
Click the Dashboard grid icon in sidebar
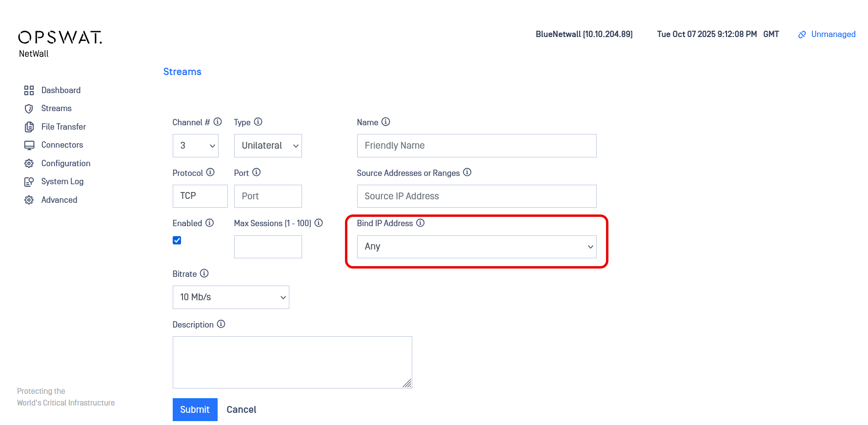[x=29, y=90]
